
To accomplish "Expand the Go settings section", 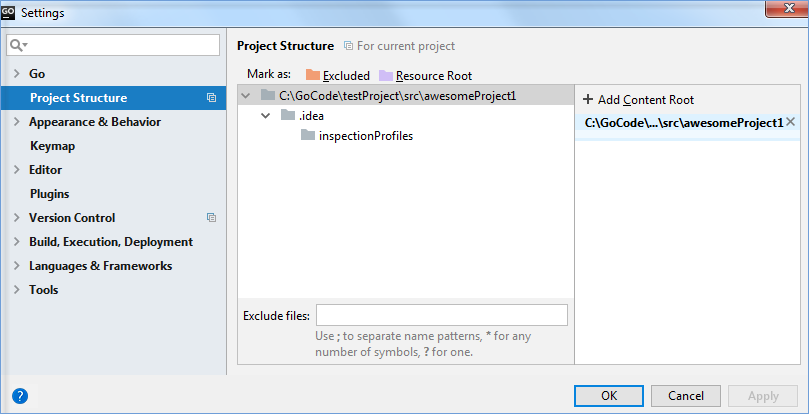I will (x=17, y=74).
